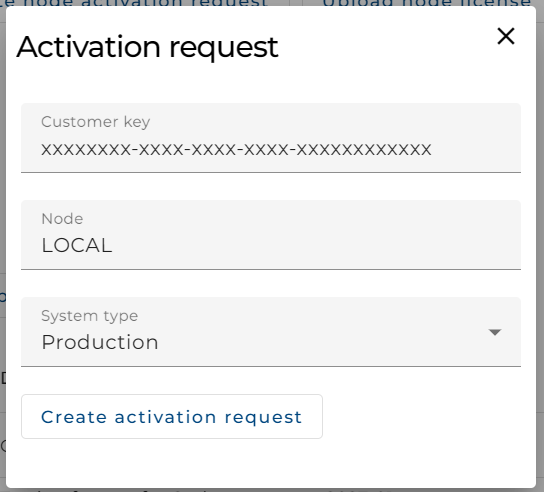Click the LOCAL value in Node field
The image size is (544, 492).
[x=77, y=245]
